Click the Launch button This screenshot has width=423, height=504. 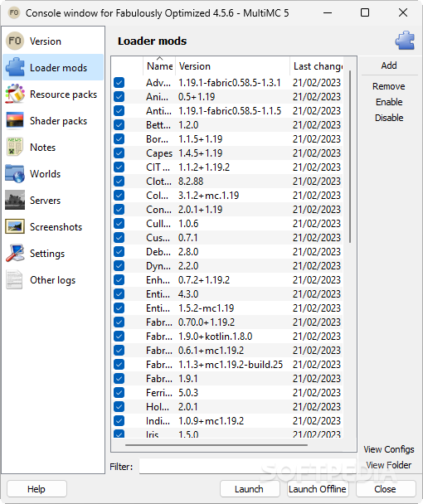click(250, 489)
